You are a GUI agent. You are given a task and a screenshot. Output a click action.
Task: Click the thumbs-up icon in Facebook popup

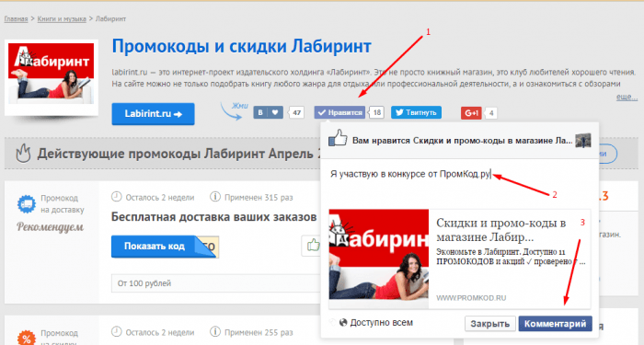[x=338, y=138]
